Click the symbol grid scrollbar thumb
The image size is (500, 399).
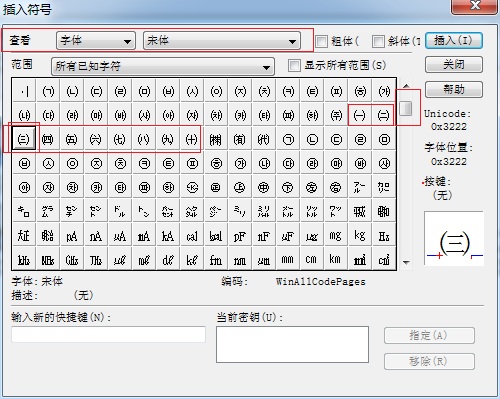406,108
